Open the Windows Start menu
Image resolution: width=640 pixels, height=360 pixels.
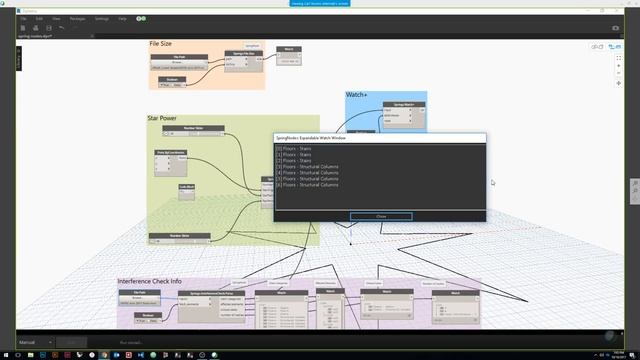click(x=6, y=355)
